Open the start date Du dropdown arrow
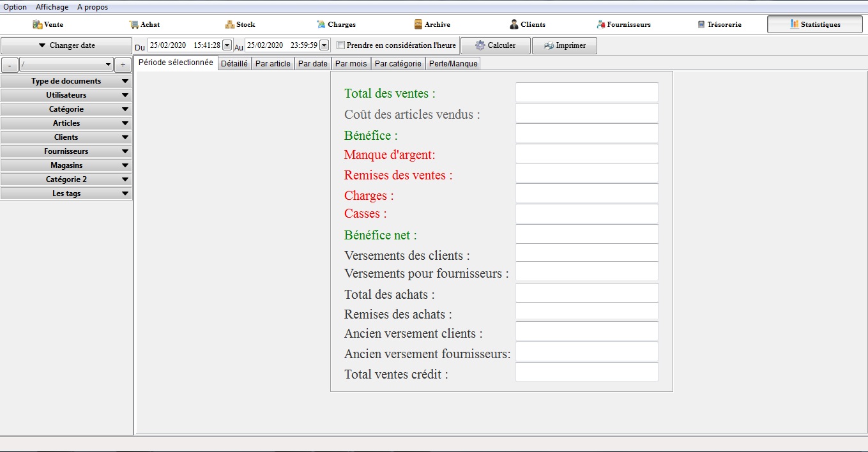 point(227,45)
